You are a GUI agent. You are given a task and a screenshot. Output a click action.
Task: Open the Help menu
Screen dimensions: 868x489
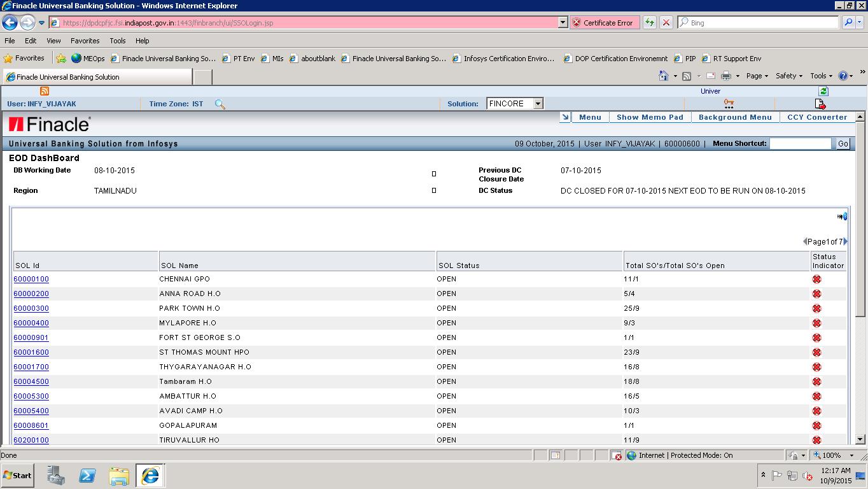[x=142, y=41]
